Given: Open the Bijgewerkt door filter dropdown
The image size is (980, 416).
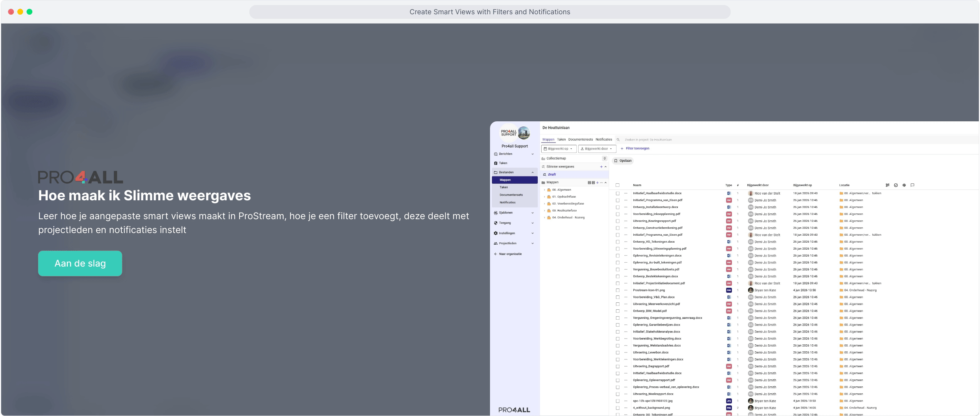Looking at the screenshot, I should coord(597,149).
